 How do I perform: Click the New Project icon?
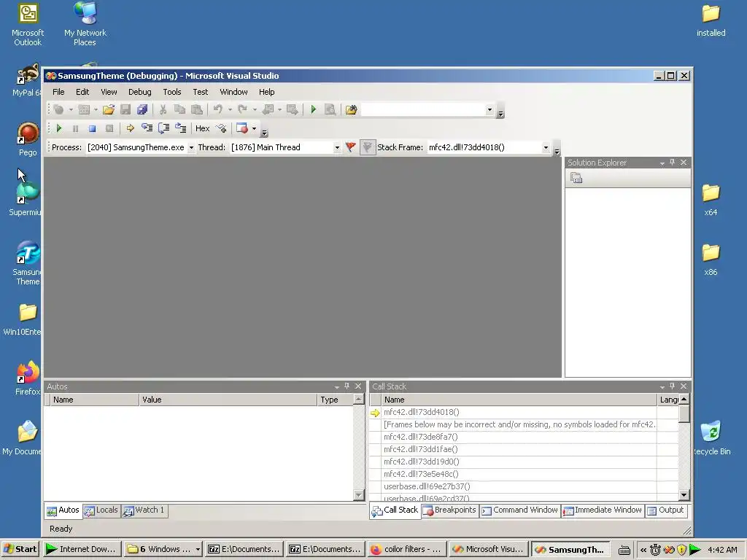[58, 109]
